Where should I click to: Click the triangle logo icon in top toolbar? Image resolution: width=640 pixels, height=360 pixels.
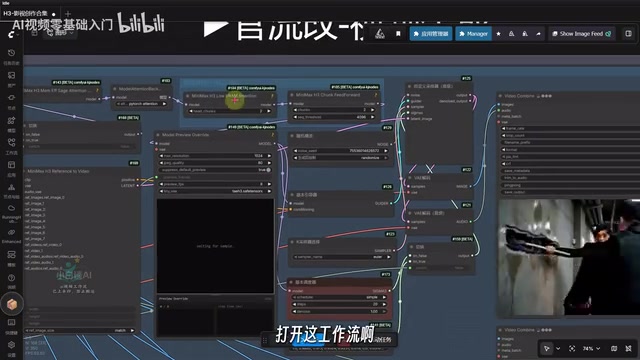point(380,34)
